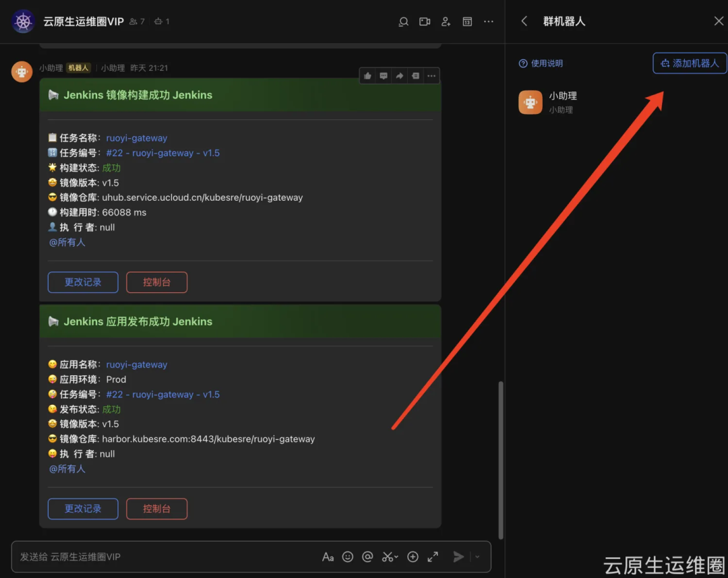Click the Jenkins 镜像构建成功 card header

tap(240, 95)
